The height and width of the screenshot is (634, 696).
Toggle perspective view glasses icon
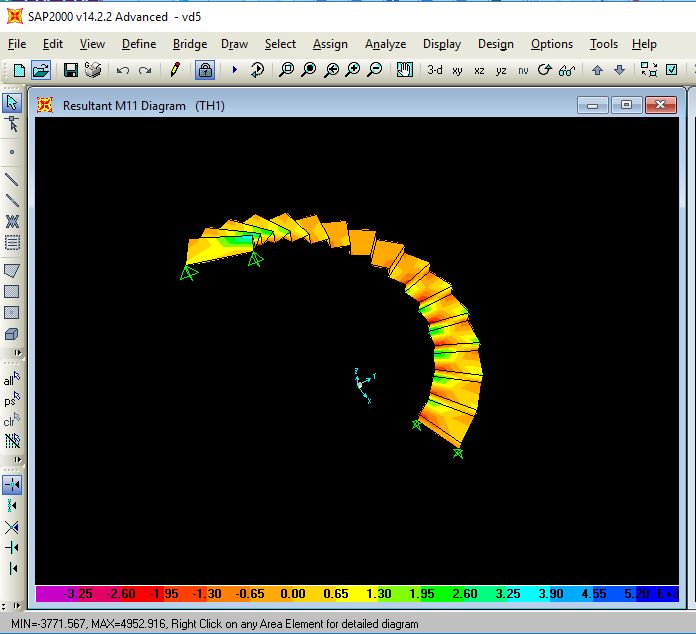[567, 70]
